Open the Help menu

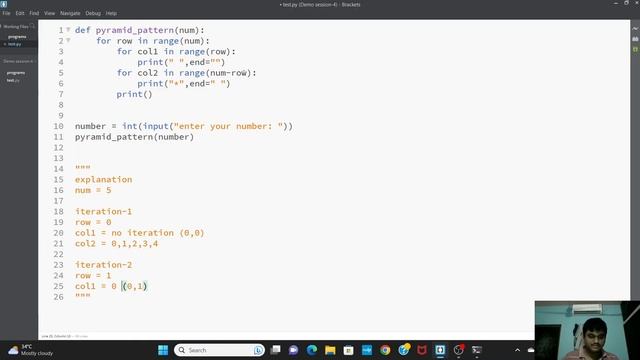[111, 13]
